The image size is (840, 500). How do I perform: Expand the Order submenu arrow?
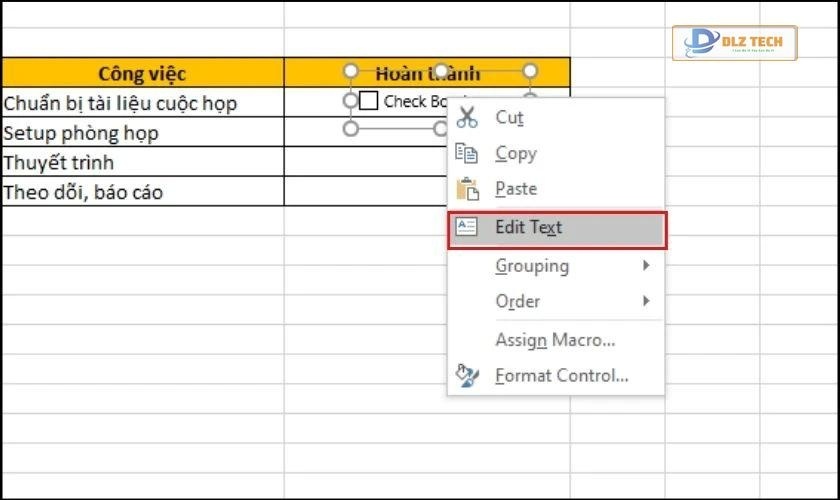[x=646, y=301]
